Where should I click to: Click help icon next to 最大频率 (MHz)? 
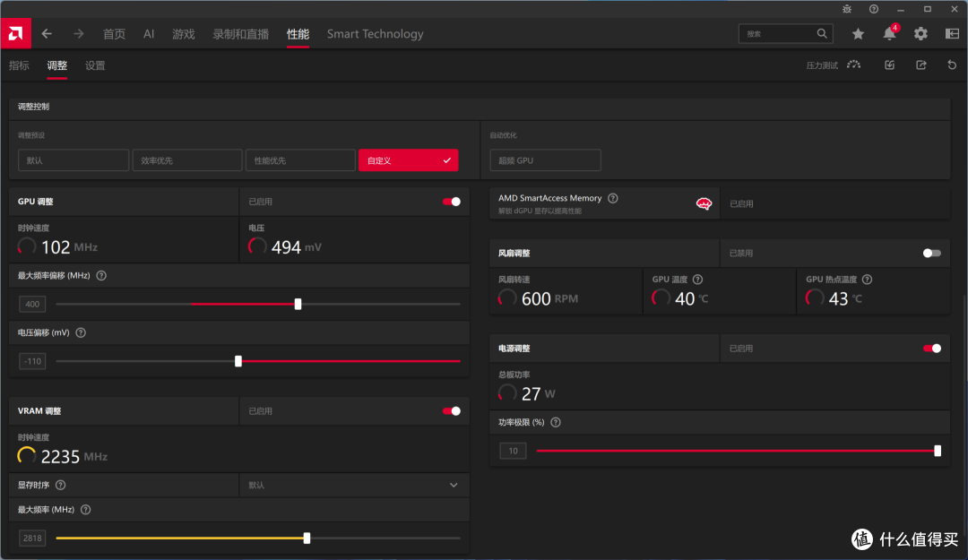click(x=86, y=509)
